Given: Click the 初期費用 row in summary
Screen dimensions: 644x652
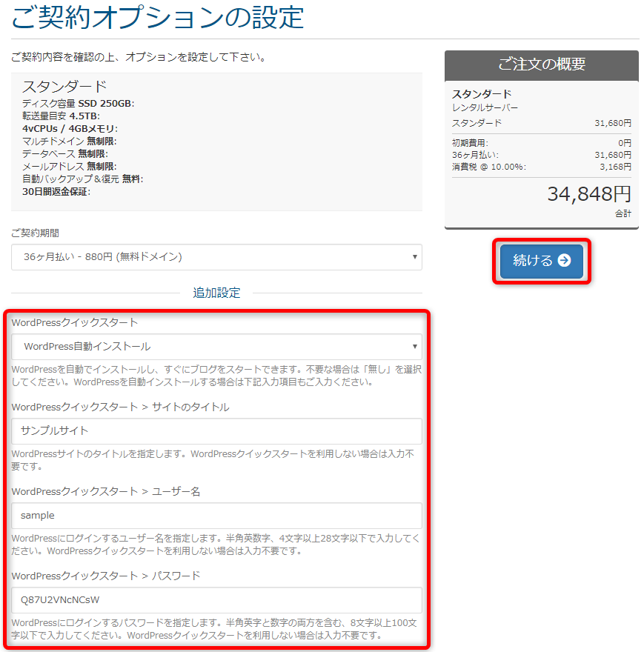Looking at the screenshot, I should (x=542, y=143).
